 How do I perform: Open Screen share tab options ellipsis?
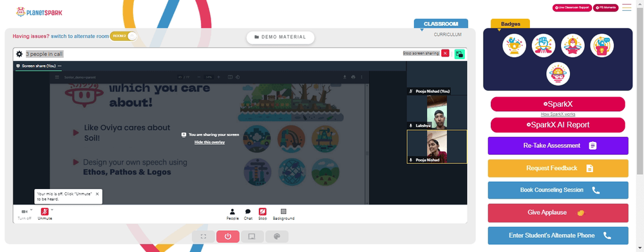click(59, 66)
